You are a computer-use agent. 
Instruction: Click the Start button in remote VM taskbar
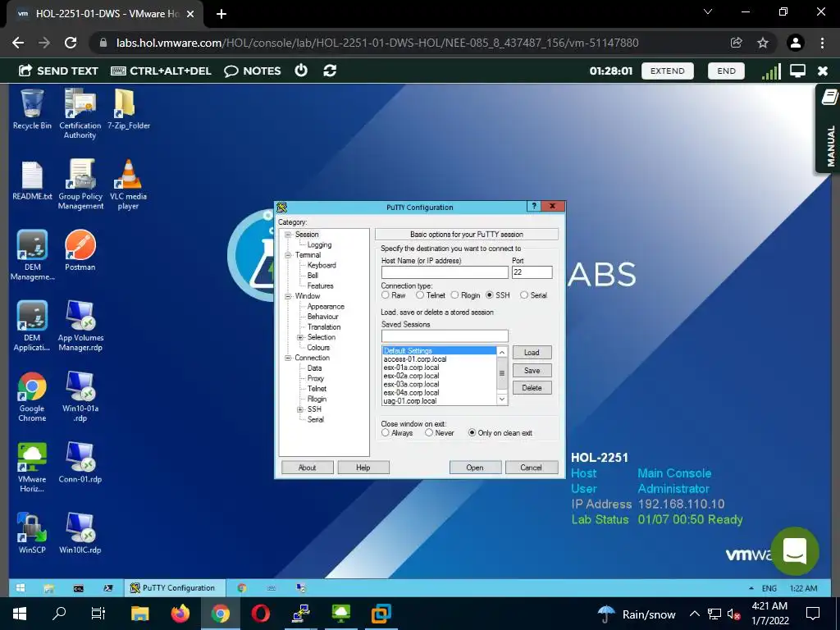pyautogui.click(x=21, y=587)
